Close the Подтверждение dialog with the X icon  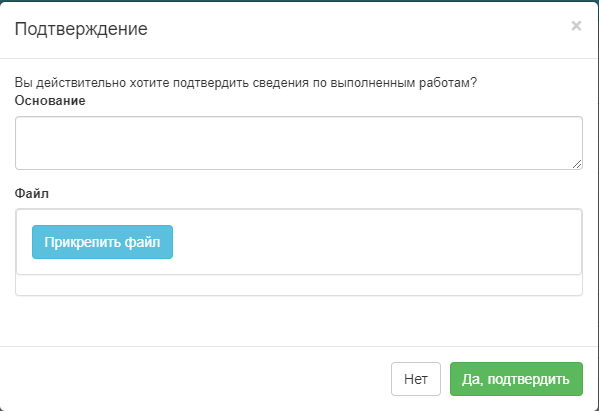pos(576,26)
